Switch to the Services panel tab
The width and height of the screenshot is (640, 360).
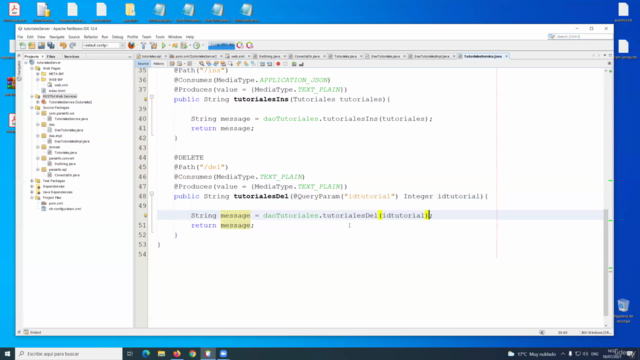[x=71, y=56]
